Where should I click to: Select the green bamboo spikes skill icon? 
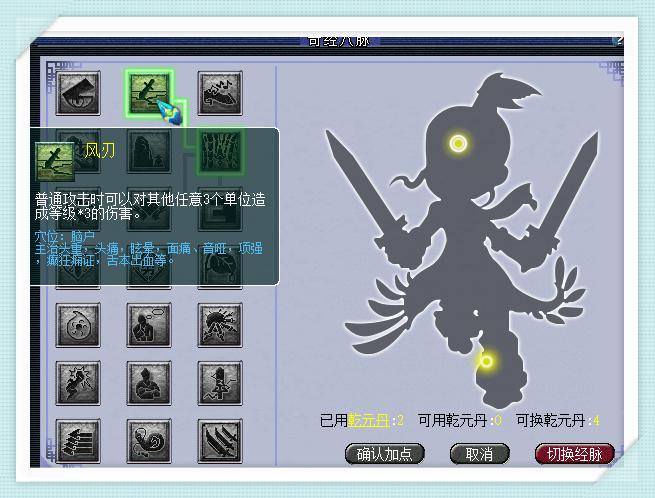tap(220, 150)
